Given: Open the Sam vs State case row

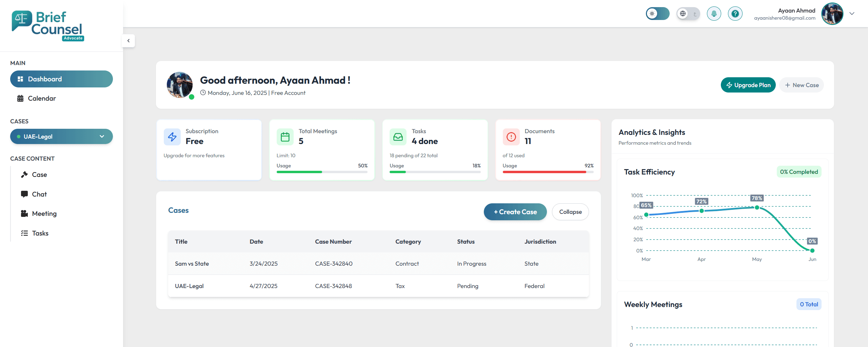Looking at the screenshot, I should point(192,264).
